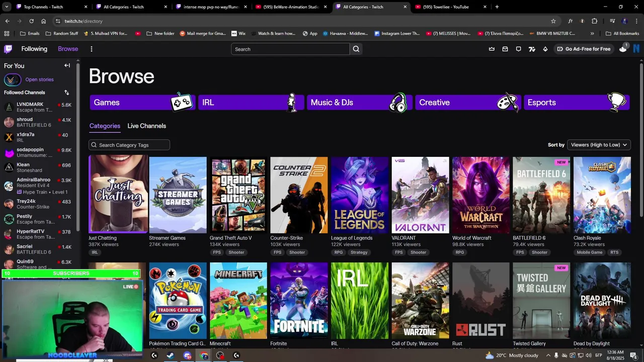Open AdmiralBahroo channel in sidebar
Viewport: 644px width, 362px height.
(x=38, y=186)
